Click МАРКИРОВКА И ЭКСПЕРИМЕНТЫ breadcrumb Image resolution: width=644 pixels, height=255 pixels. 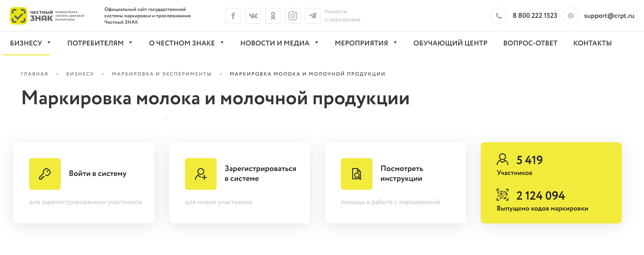coord(161,74)
